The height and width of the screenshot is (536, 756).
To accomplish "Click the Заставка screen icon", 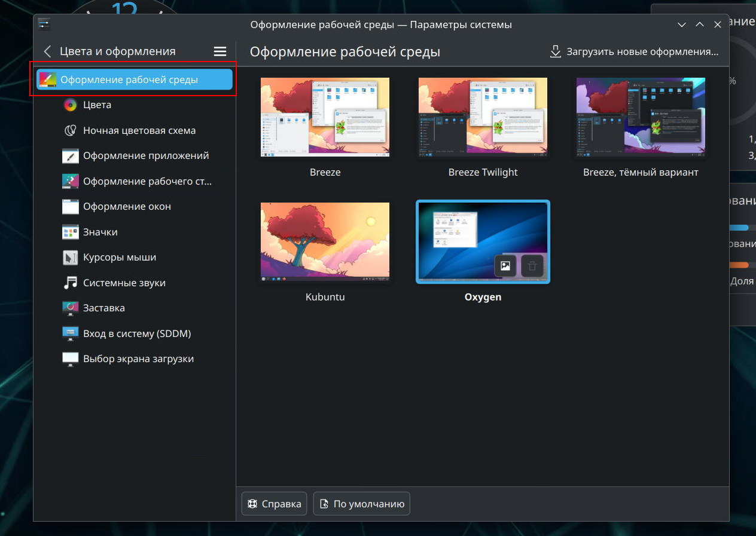I will pyautogui.click(x=71, y=308).
